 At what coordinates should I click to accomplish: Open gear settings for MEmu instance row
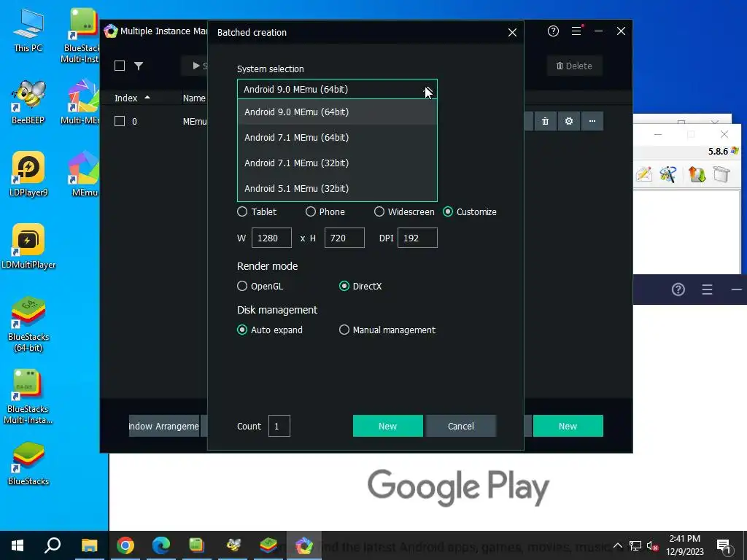[x=569, y=121]
